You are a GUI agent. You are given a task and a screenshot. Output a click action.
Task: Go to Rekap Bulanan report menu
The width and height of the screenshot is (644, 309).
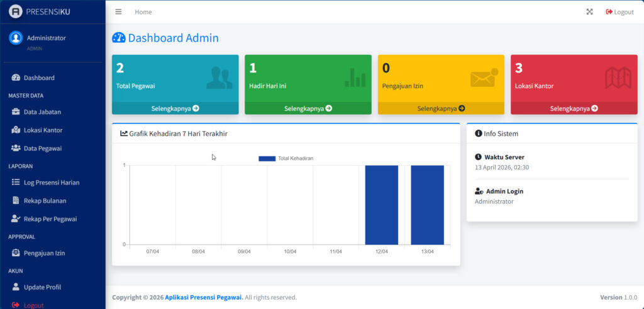[45, 201]
